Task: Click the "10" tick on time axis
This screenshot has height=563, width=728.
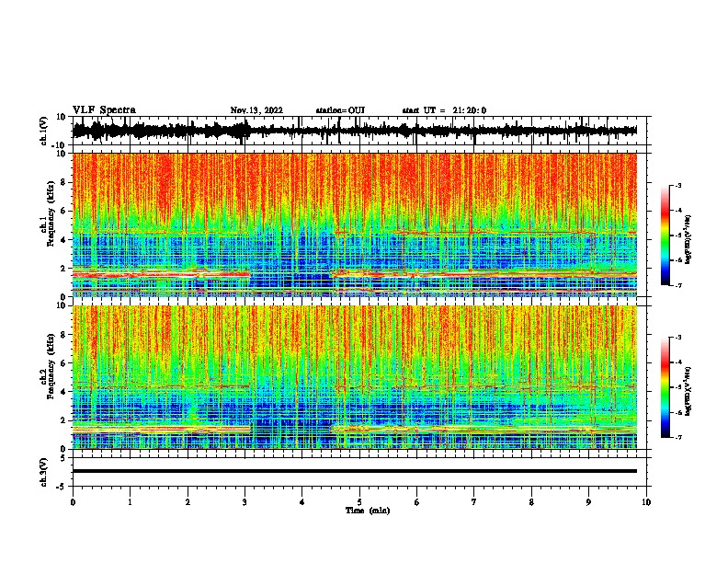Action: [x=646, y=502]
